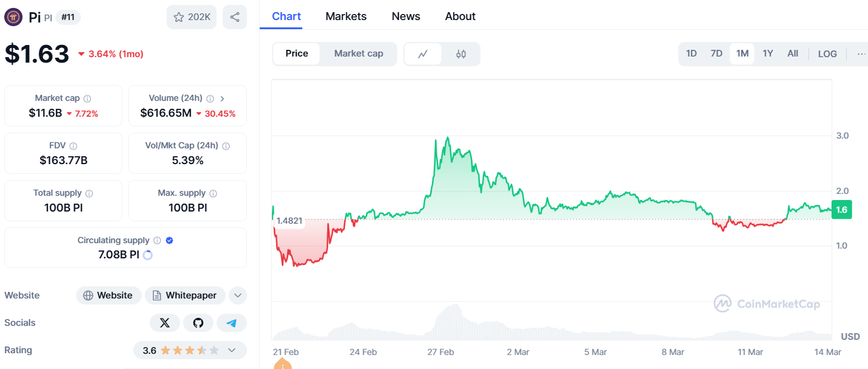The image size is (868, 369).
Task: Select the Market cap chart toggle
Action: [x=359, y=53]
